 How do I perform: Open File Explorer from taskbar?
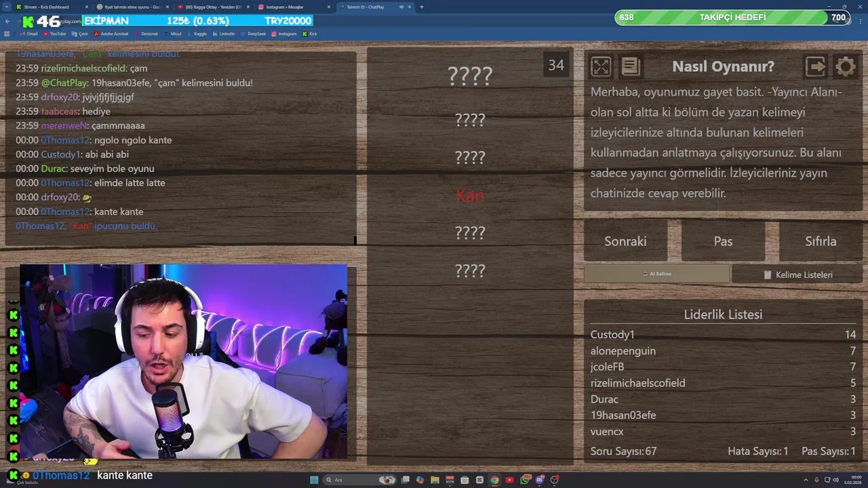[x=435, y=480]
